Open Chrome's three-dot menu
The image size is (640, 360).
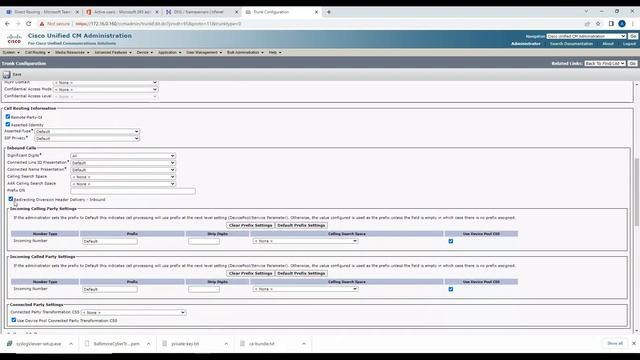(x=633, y=24)
